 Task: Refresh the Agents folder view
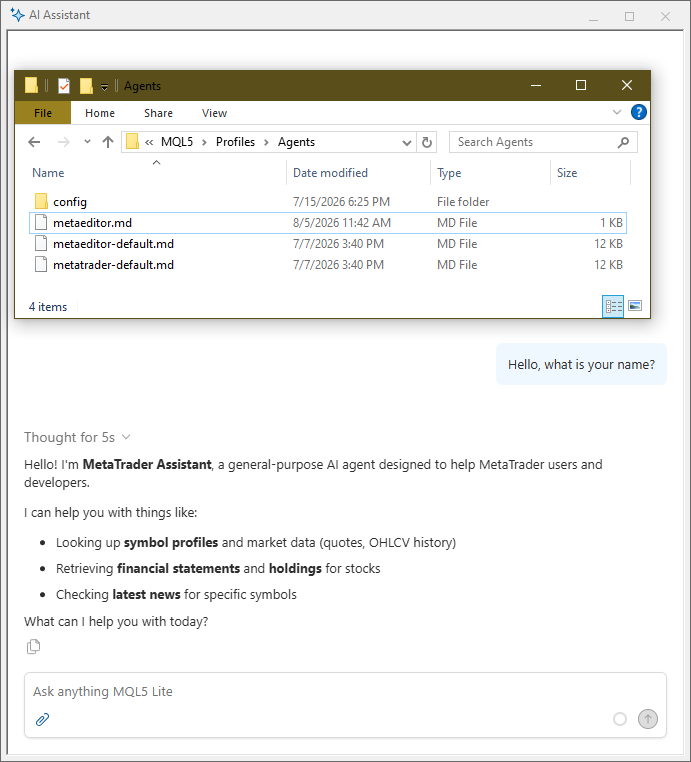coord(427,142)
